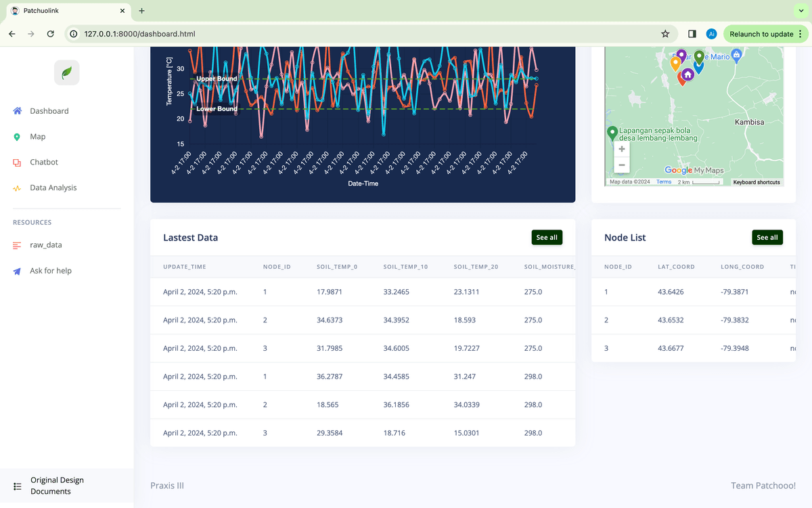
Task: Click Relaunch to update button
Action: [x=761, y=34]
